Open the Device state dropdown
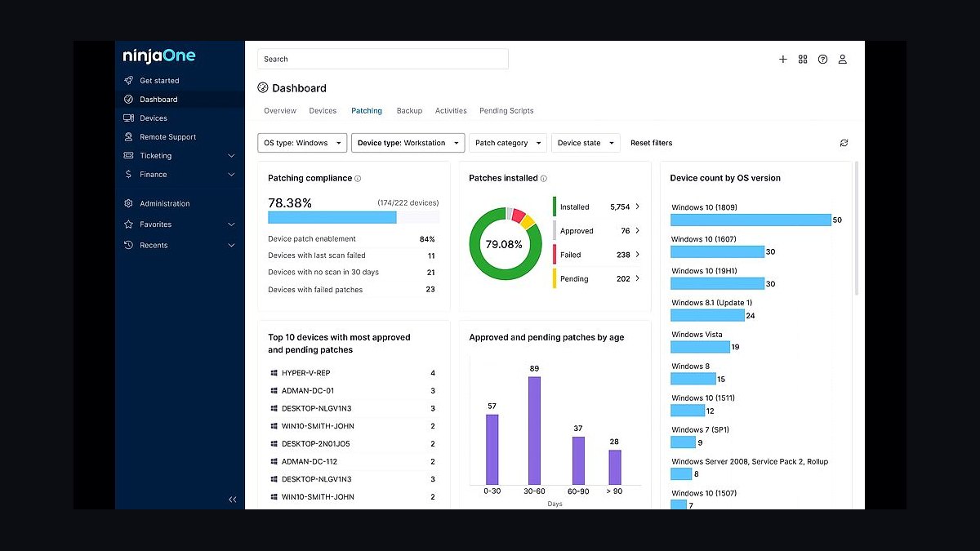This screenshot has width=980, height=551. tap(586, 143)
